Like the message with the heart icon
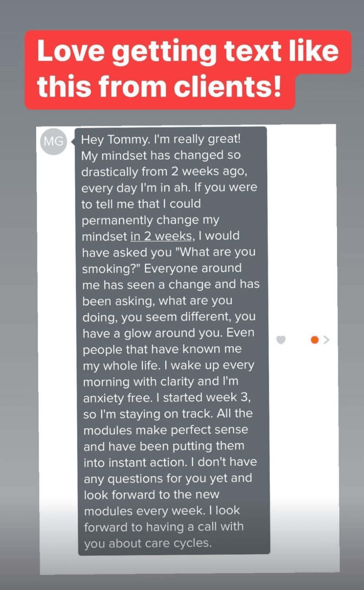Image resolution: width=364 pixels, height=590 pixels. pyautogui.click(x=281, y=340)
